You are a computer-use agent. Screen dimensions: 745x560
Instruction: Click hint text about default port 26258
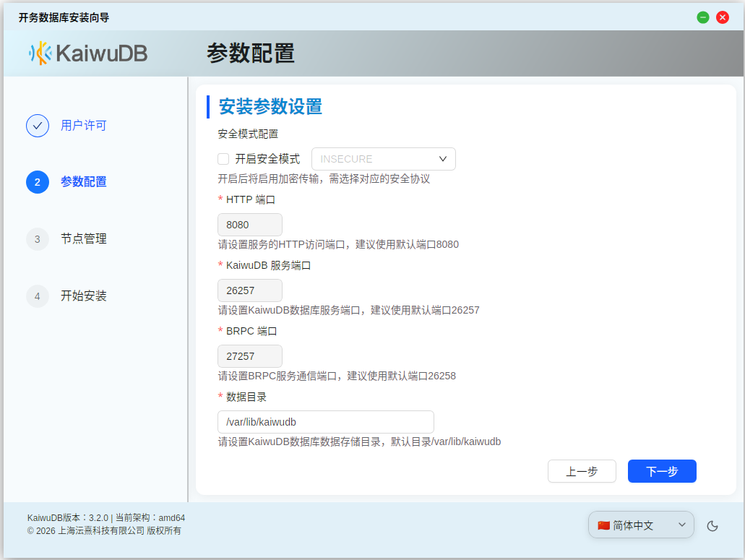click(x=337, y=376)
